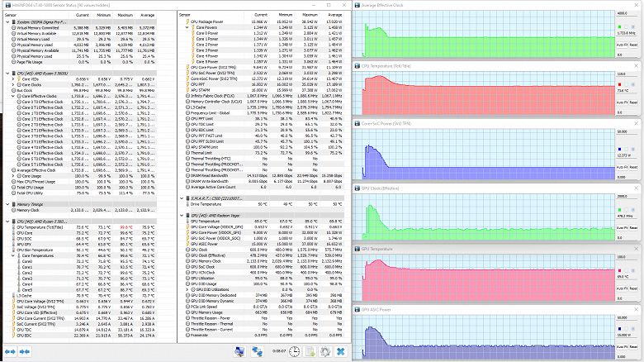
Task: Start logging with the sheet-plus icon
Action: pyautogui.click(x=310, y=352)
